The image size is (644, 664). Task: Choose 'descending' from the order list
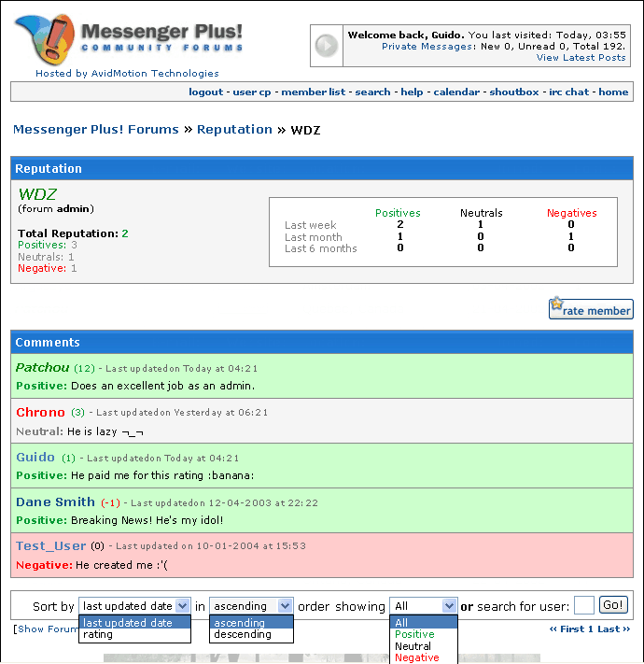(x=242, y=635)
